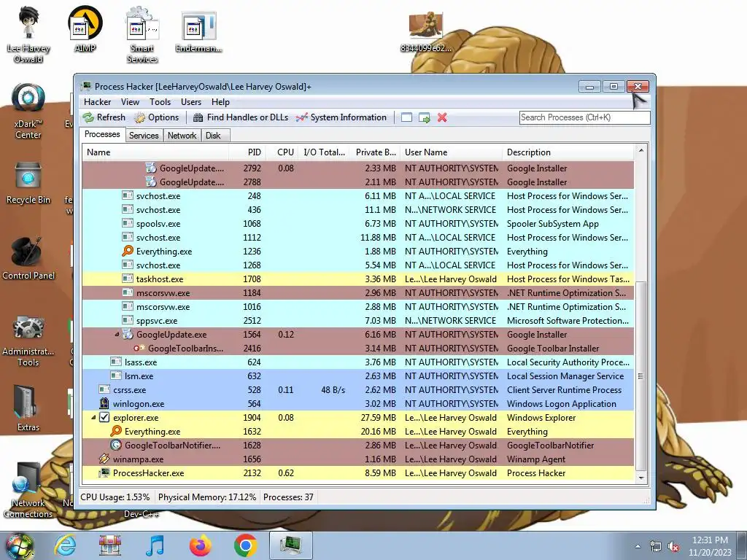Click GoogleUpdate icon with PID 2792
Viewport: 747px width, 560px height.
pyautogui.click(x=150, y=168)
